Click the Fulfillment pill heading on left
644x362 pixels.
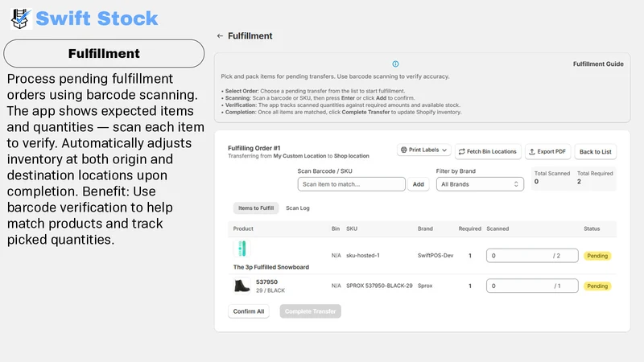coord(104,53)
